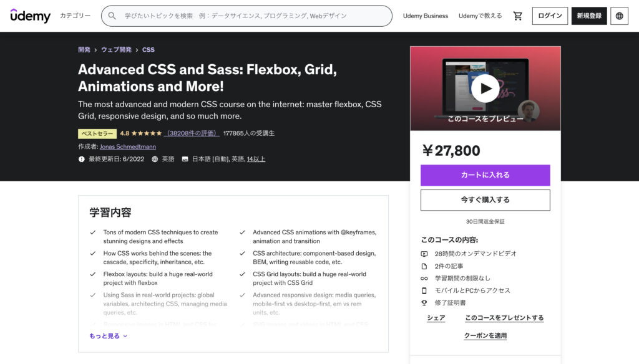
Task: Expand the 14以上 subtitle languages list
Action: pos(256,159)
